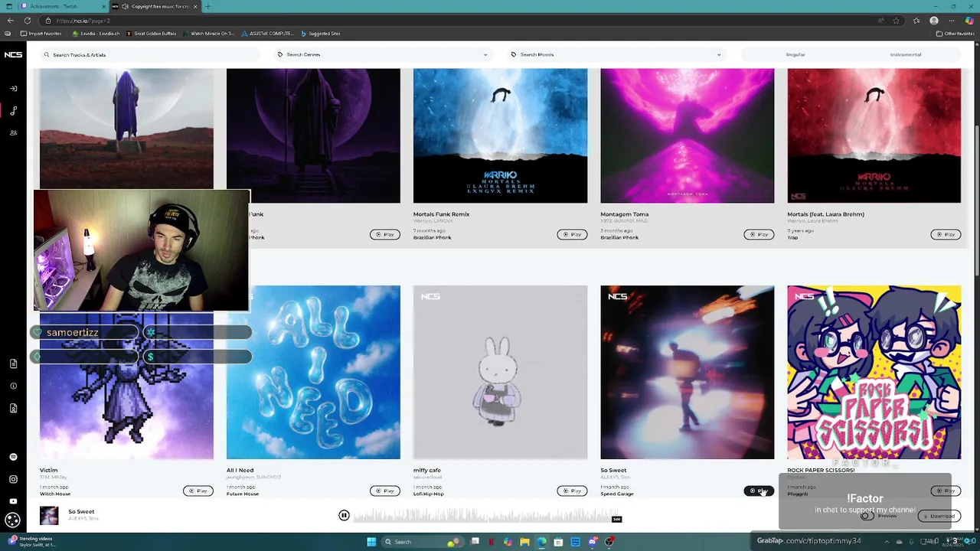The height and width of the screenshot is (551, 980).
Task: Open File Explorer from the taskbar
Action: point(524,542)
